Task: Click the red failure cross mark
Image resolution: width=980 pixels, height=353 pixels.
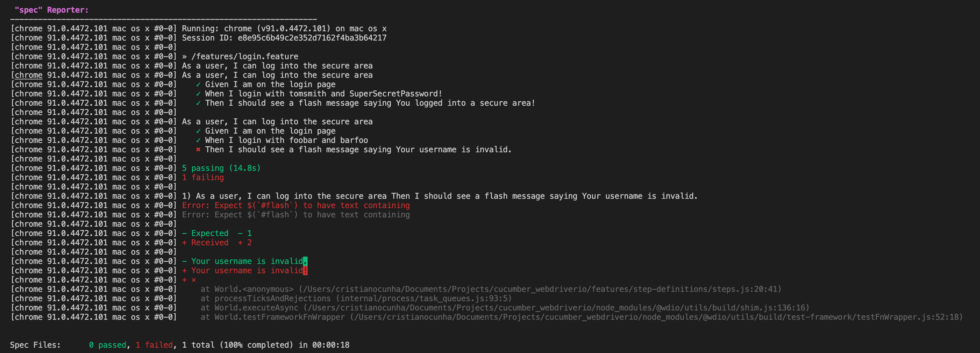Action: tap(198, 150)
